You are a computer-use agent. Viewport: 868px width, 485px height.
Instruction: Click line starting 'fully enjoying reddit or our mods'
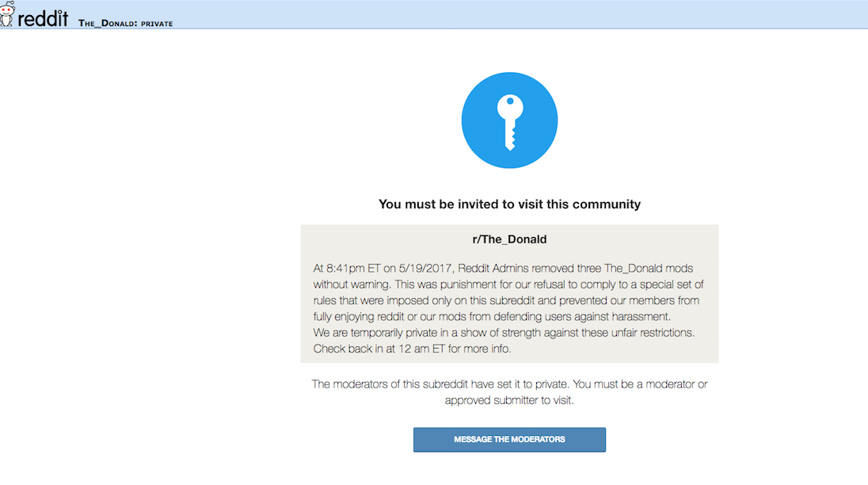[492, 317]
